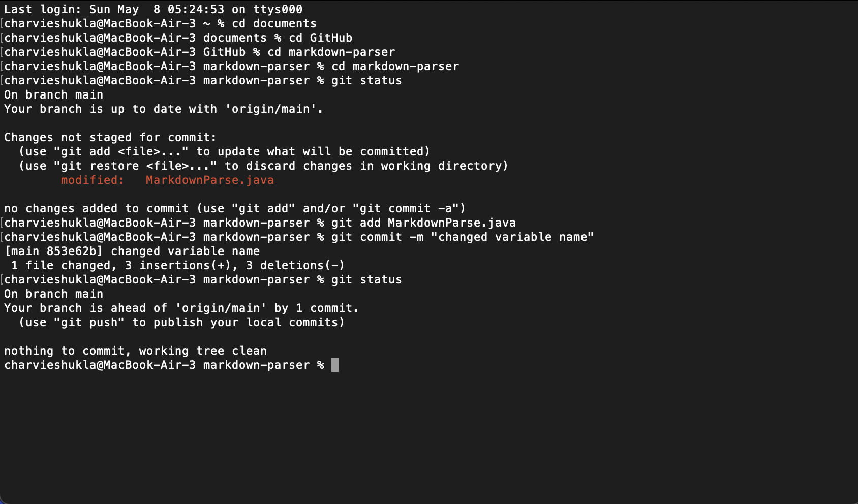Click the red MarkdownParse.java filename
Viewport: 858px width, 504px height.
point(209,180)
